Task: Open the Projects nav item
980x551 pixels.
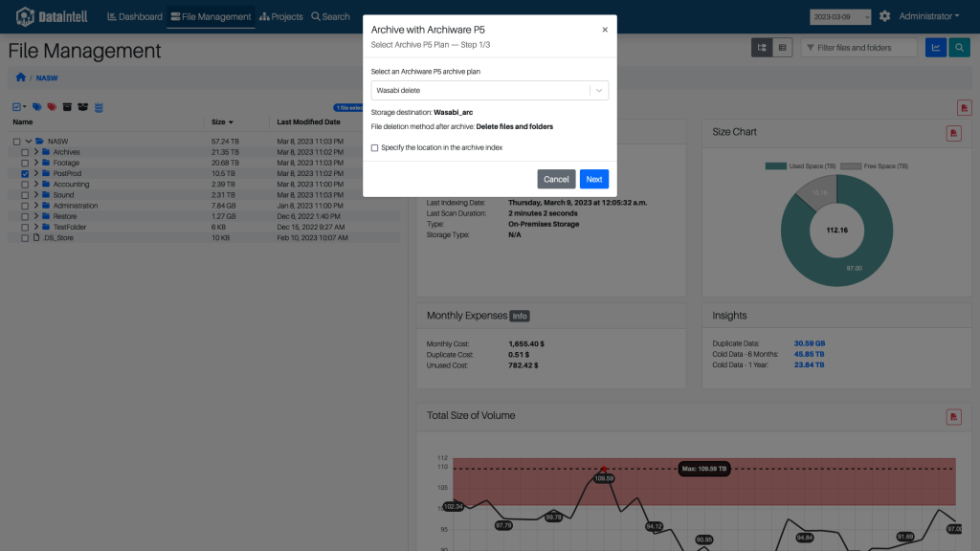Action: (x=281, y=17)
